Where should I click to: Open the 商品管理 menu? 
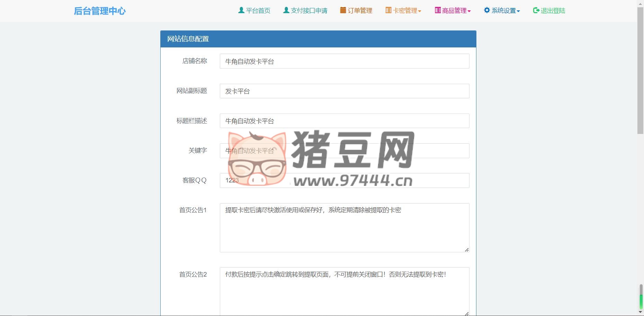[453, 11]
